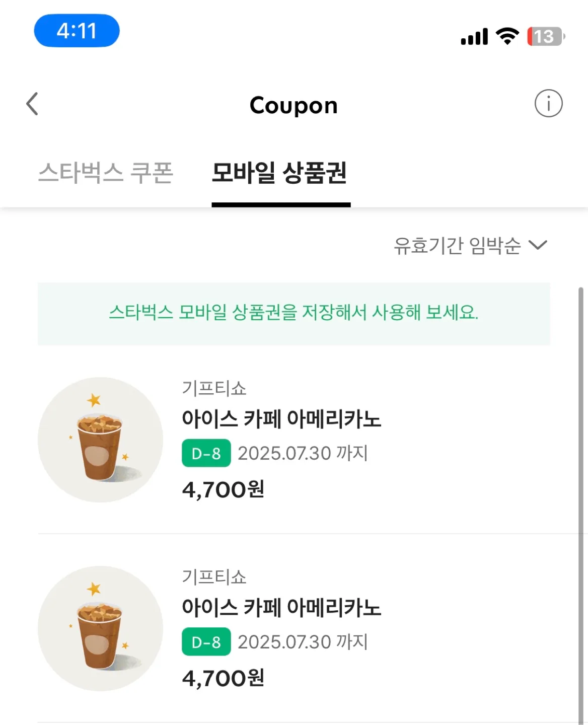This screenshot has height=725, width=588.
Task: Open the second 아이스 카페 아메리카노 coupon
Action: [x=294, y=628]
